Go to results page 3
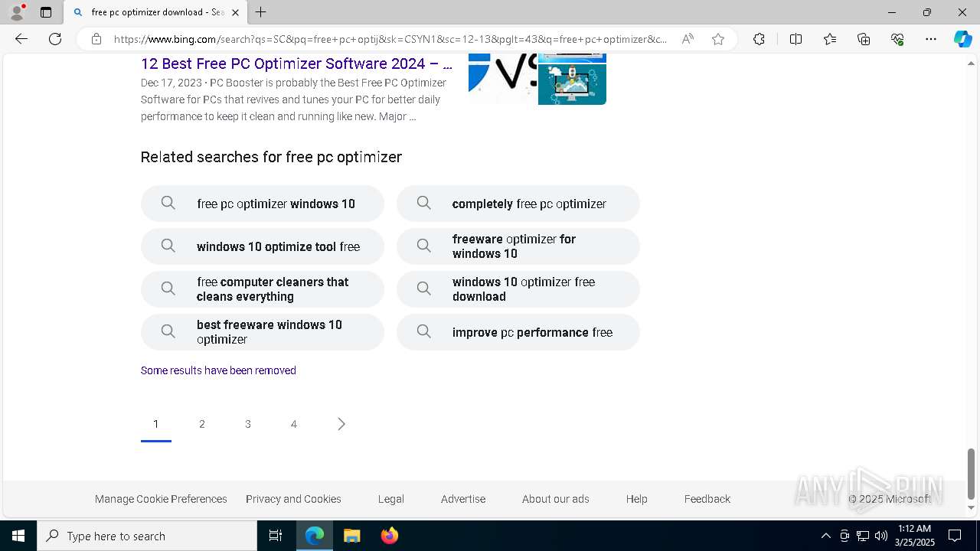The height and width of the screenshot is (551, 980). (x=248, y=424)
